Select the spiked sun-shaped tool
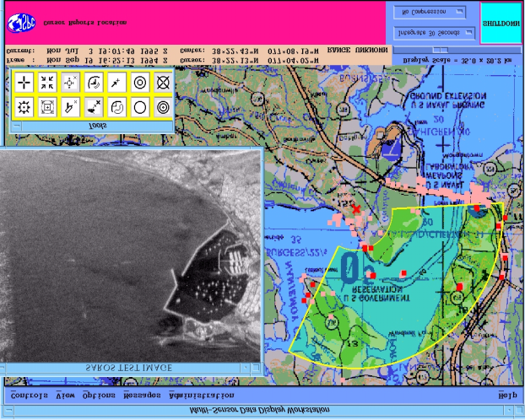Image resolution: width=525 pixels, height=420 pixels. 24,107
